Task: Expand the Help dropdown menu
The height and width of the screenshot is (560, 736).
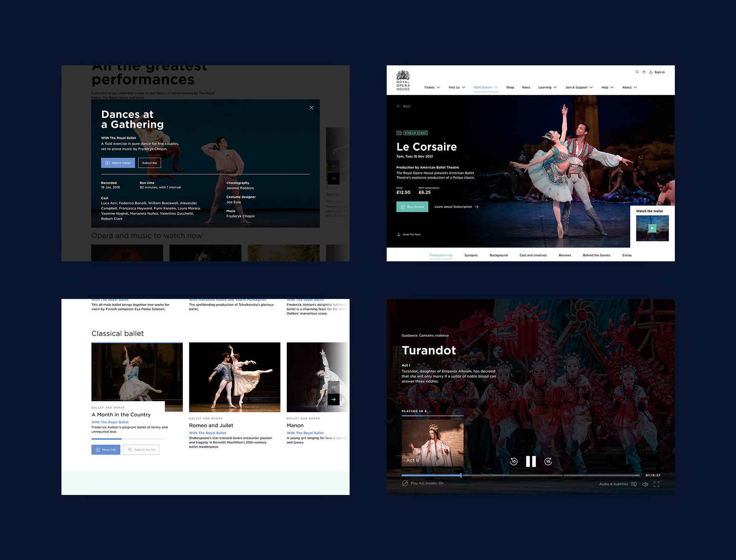Action: point(608,87)
